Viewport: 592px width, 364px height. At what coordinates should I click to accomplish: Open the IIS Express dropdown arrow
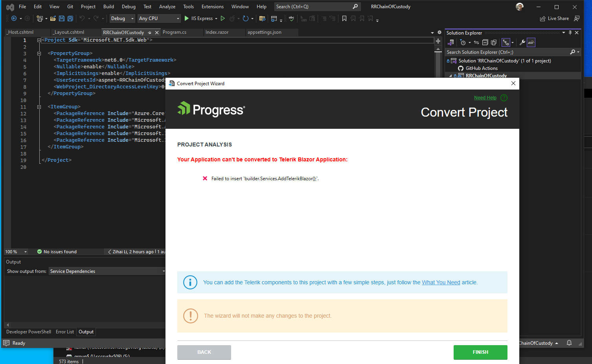click(x=216, y=18)
